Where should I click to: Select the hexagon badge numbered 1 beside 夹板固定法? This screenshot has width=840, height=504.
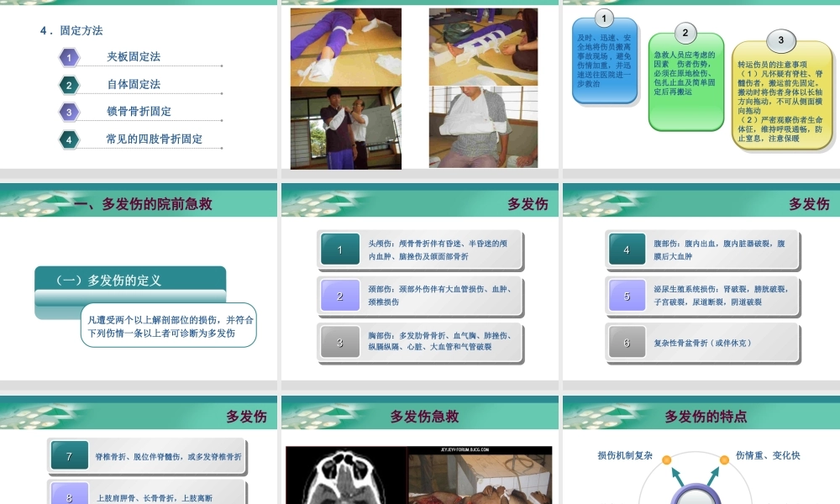pos(69,57)
